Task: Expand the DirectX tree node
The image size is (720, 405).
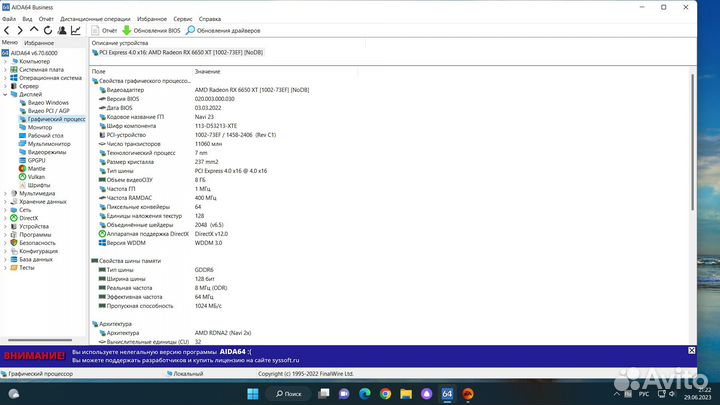Action: click(6, 218)
